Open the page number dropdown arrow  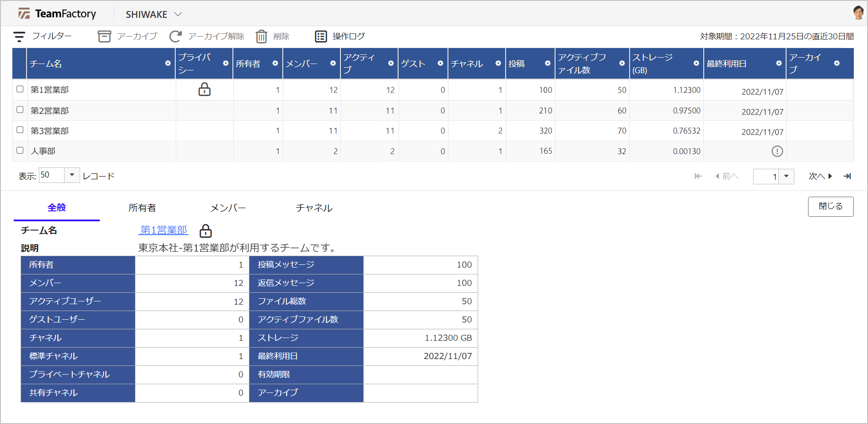coord(786,176)
